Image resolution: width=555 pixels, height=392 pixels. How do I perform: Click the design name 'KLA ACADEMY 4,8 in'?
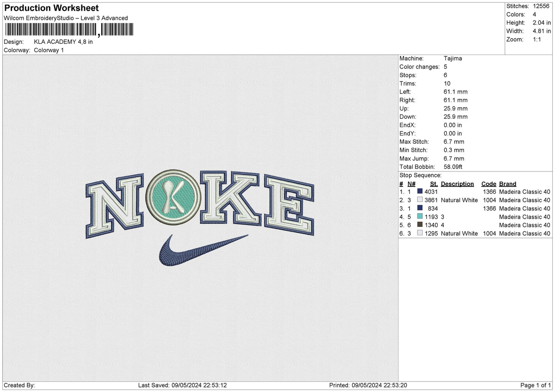pyautogui.click(x=63, y=42)
